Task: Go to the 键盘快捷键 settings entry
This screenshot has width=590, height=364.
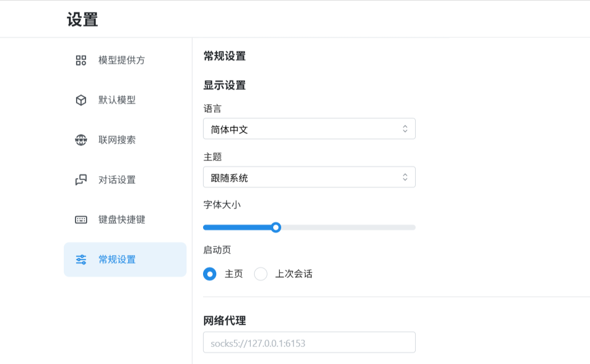Action: point(121,219)
